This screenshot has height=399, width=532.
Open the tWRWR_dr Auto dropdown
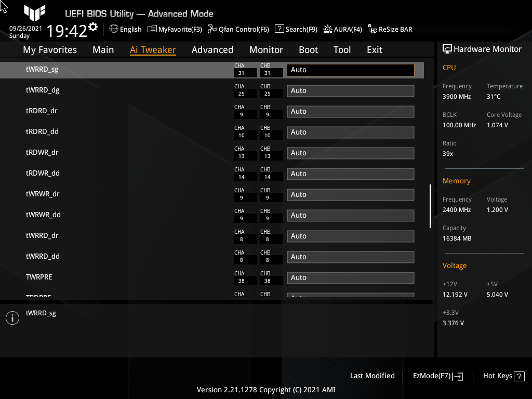350,194
